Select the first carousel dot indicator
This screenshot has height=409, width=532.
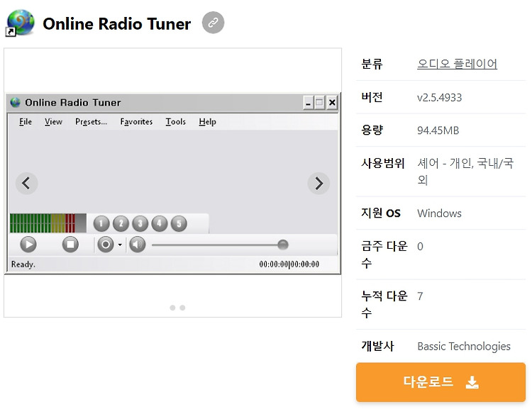pos(172,308)
